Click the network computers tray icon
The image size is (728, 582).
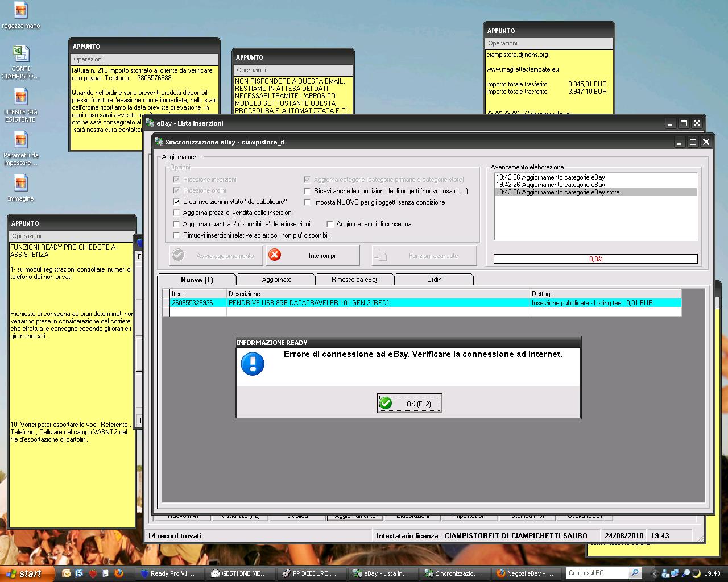[675, 573]
